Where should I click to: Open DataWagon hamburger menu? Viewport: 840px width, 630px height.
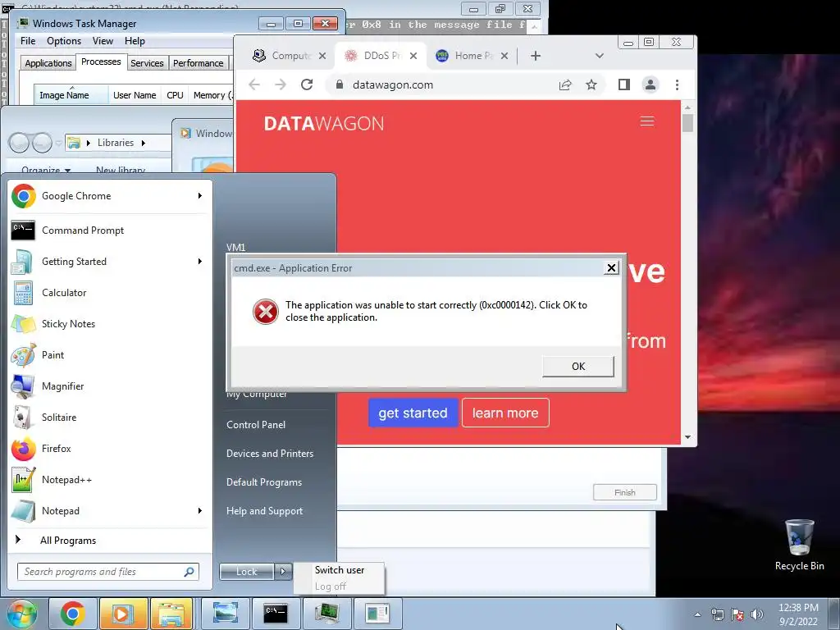tap(647, 121)
